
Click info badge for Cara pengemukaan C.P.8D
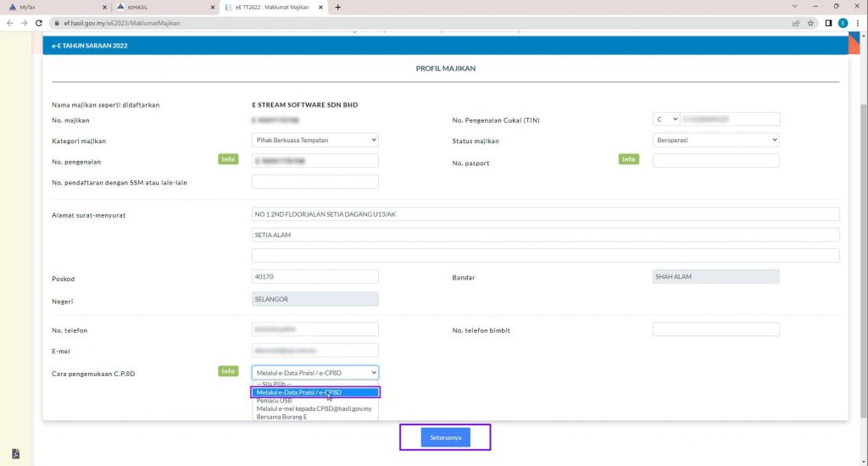tap(228, 371)
